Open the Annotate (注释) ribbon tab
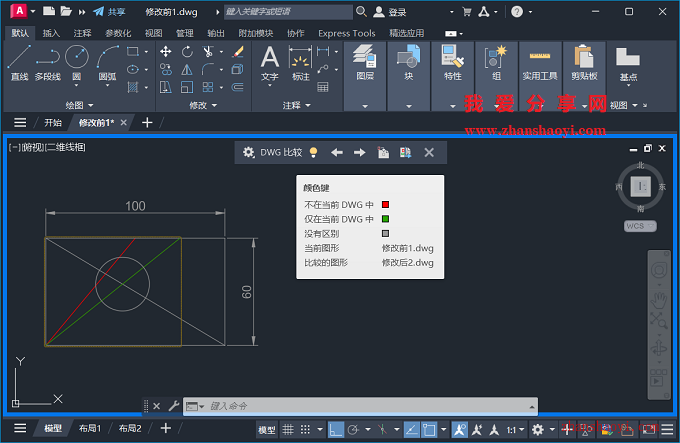 coord(82,33)
